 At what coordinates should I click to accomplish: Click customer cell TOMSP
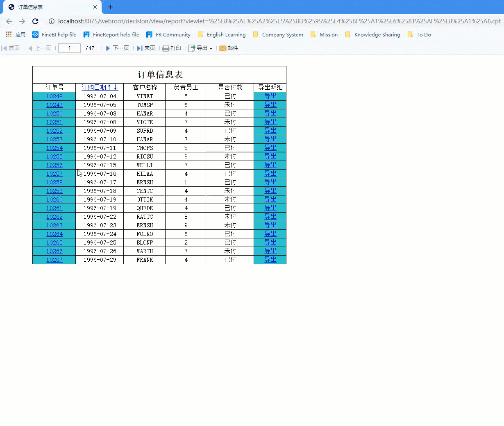coord(145,105)
